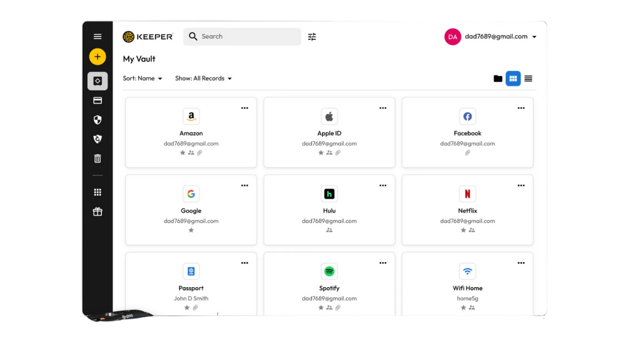Viewport: 644px width, 337px height.
Task: Click the shared people icon on the Netflix card
Action: pyautogui.click(x=472, y=230)
